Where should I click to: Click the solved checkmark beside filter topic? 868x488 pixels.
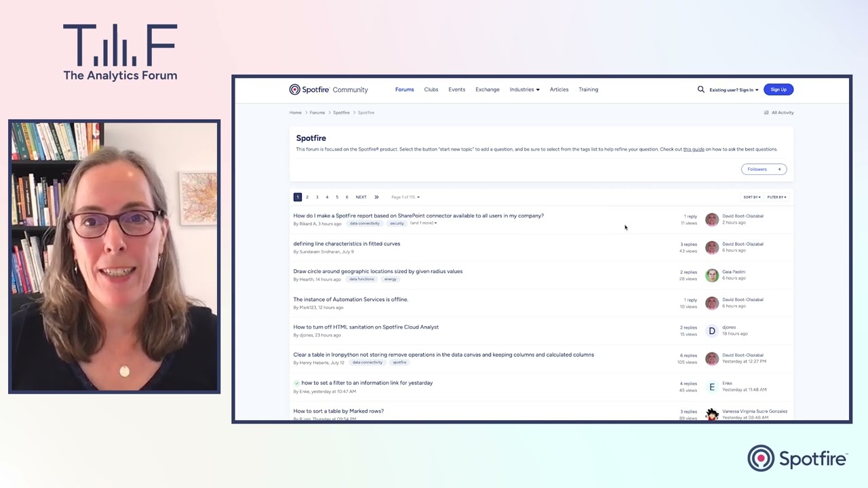click(x=296, y=383)
